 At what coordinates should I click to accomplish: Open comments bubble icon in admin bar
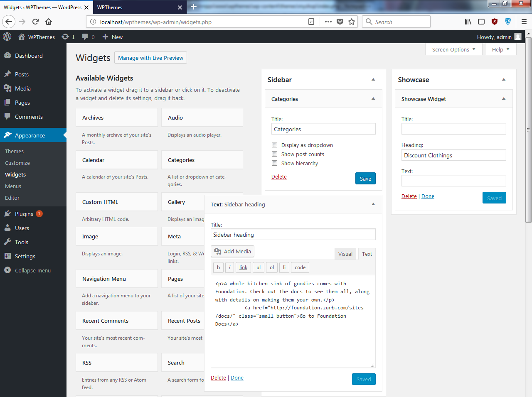click(85, 37)
